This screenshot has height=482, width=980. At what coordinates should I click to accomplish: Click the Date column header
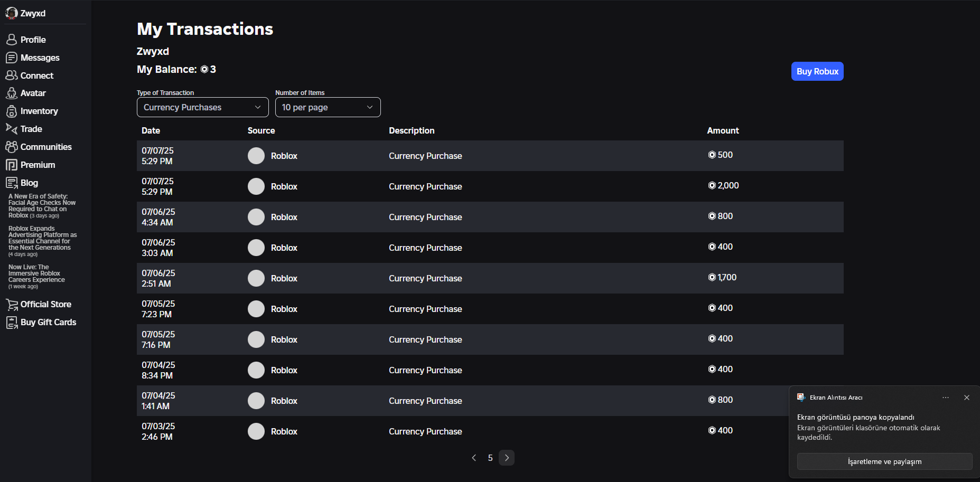click(x=151, y=130)
